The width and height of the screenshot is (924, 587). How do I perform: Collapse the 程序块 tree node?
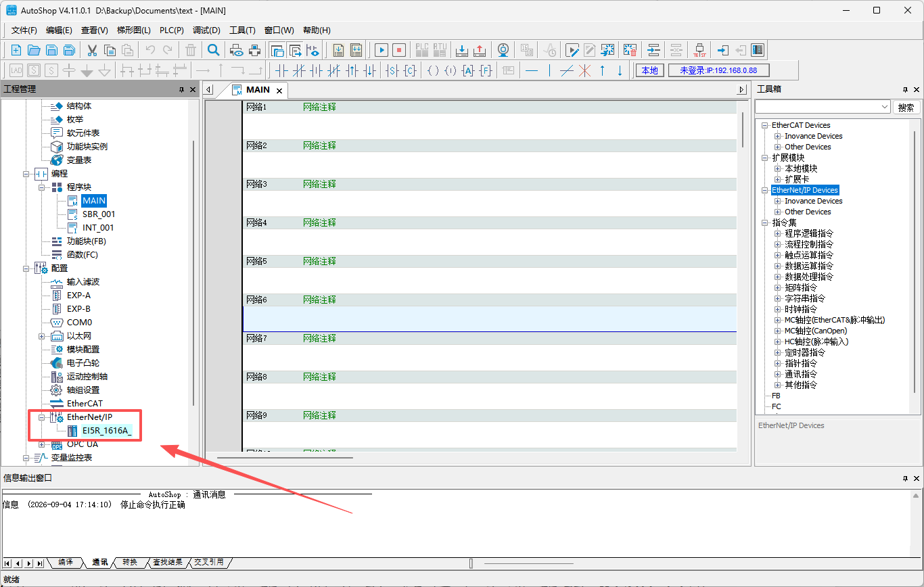(x=42, y=187)
